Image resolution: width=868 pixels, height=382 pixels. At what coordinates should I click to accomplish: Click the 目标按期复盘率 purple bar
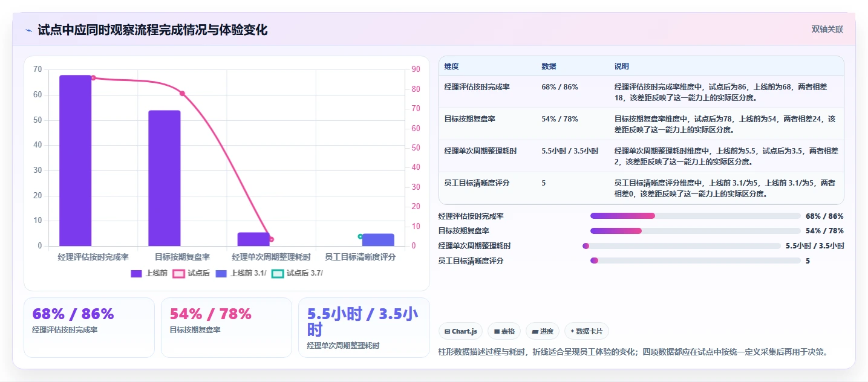[165, 178]
